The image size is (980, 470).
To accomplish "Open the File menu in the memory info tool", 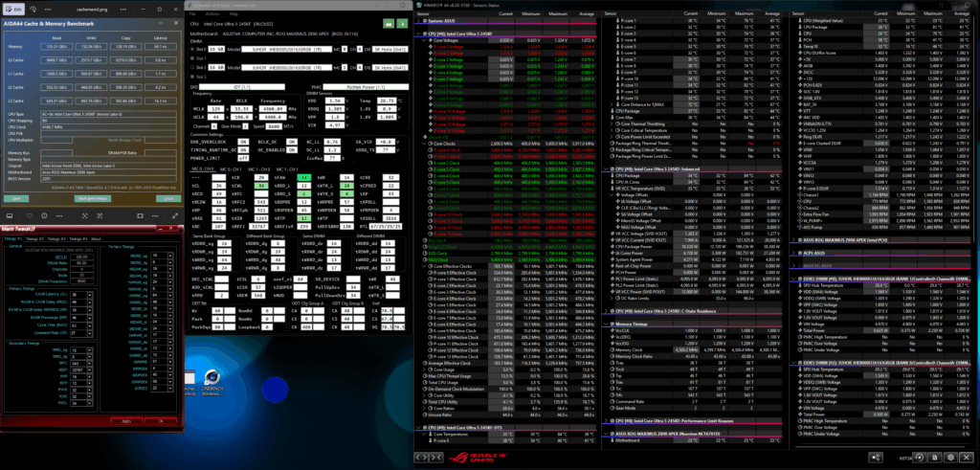I will tap(192, 13).
